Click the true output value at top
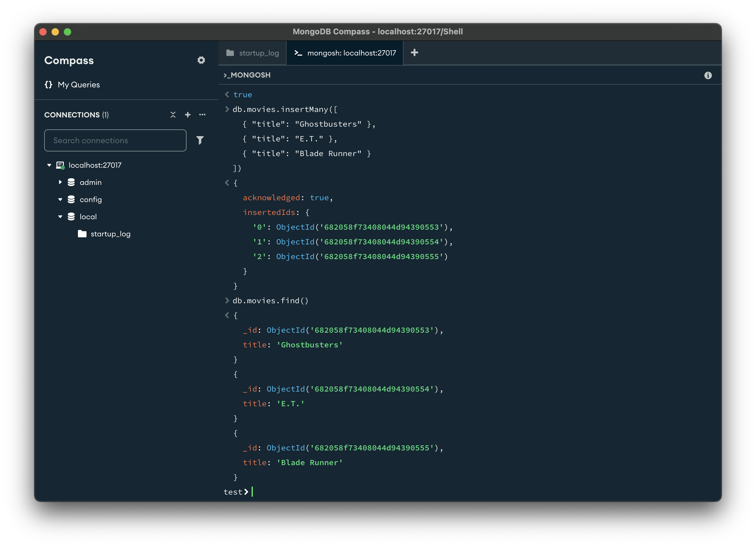The image size is (756, 547). click(x=243, y=95)
